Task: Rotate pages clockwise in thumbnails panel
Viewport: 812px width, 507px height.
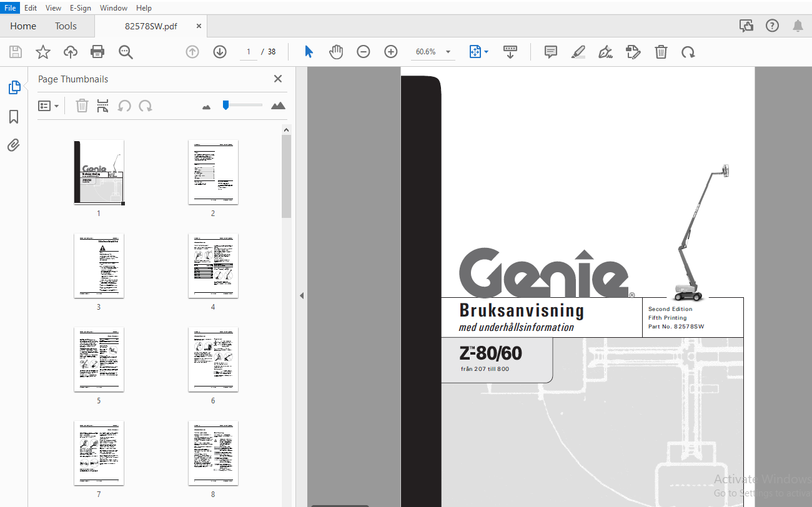Action: [x=146, y=106]
